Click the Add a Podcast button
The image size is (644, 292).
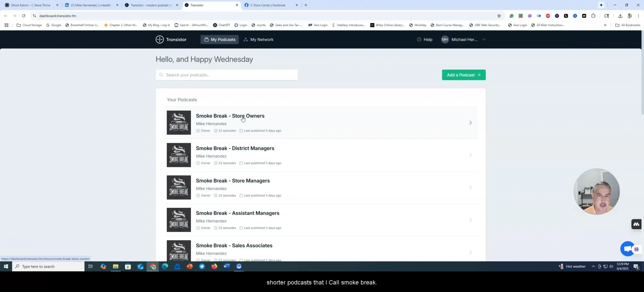coord(464,75)
